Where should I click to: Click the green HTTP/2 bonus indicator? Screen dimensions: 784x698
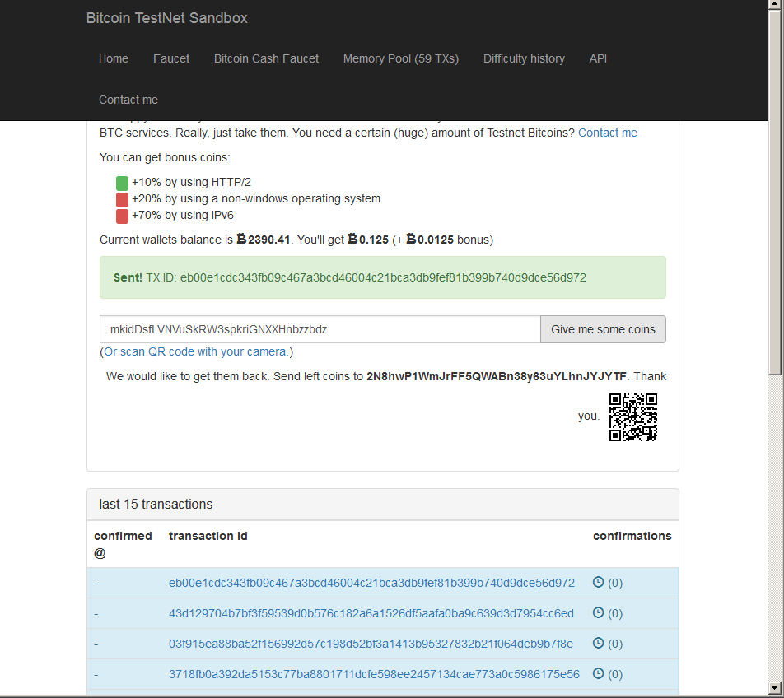click(x=122, y=183)
